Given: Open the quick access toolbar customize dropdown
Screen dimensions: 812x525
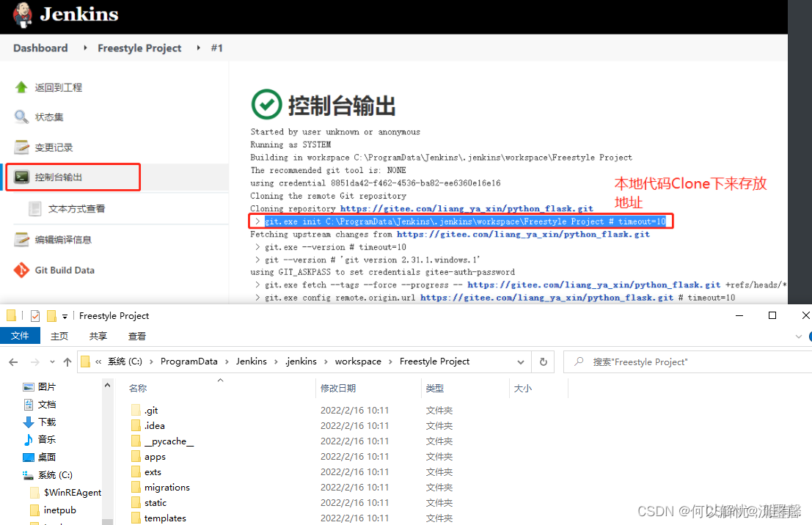Looking at the screenshot, I should coord(65,316).
